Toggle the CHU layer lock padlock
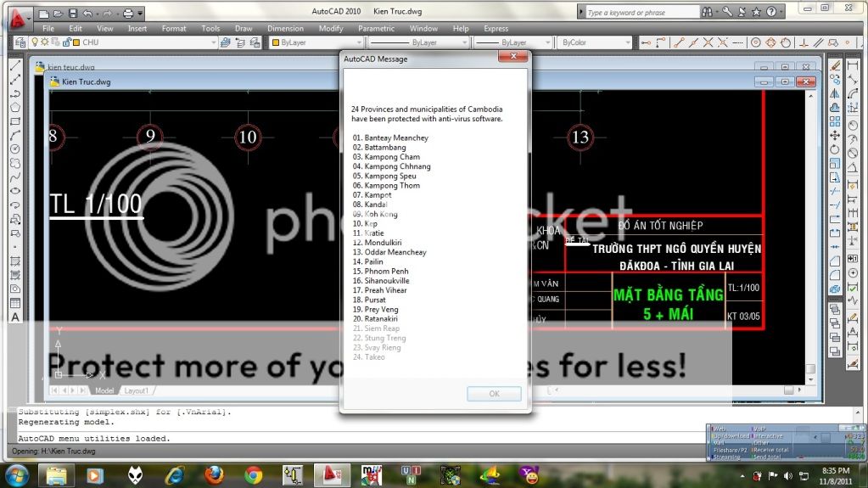The width and height of the screenshot is (868, 488). [x=66, y=42]
